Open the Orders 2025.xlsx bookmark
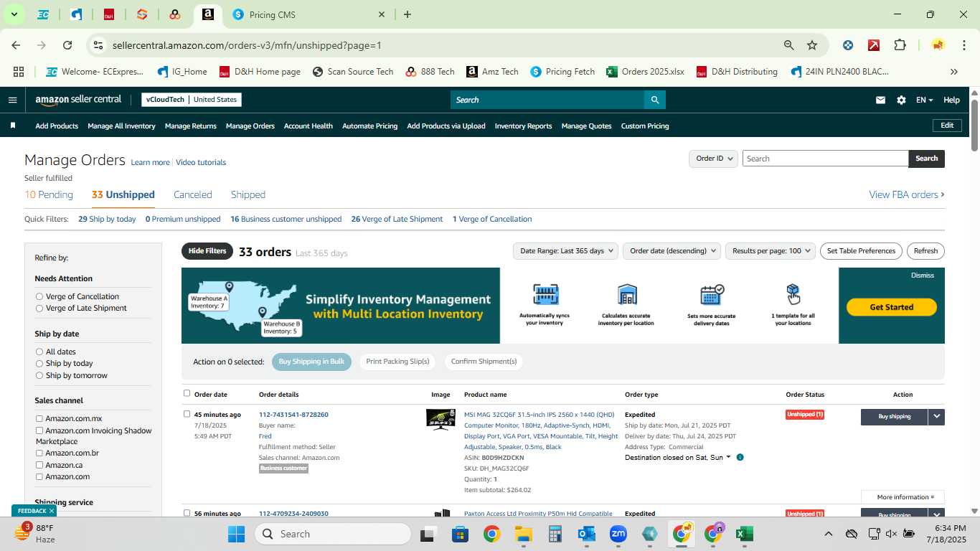This screenshot has width=980, height=551. (x=645, y=72)
